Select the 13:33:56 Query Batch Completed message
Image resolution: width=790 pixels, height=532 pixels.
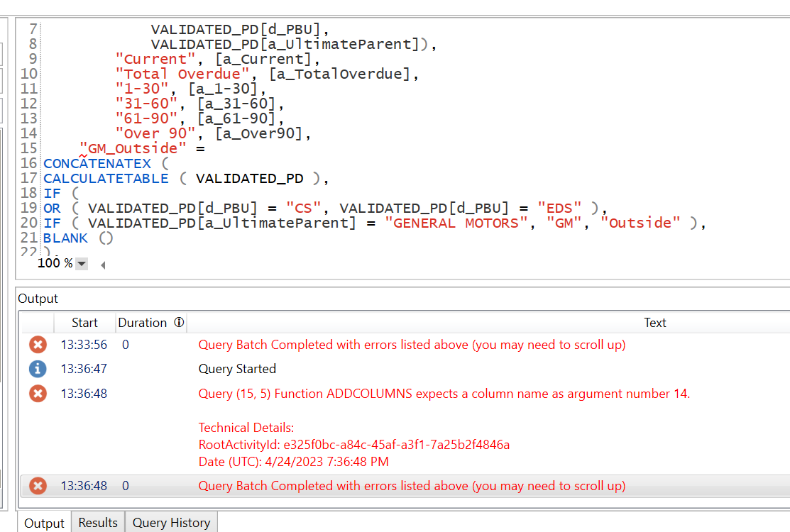point(412,345)
